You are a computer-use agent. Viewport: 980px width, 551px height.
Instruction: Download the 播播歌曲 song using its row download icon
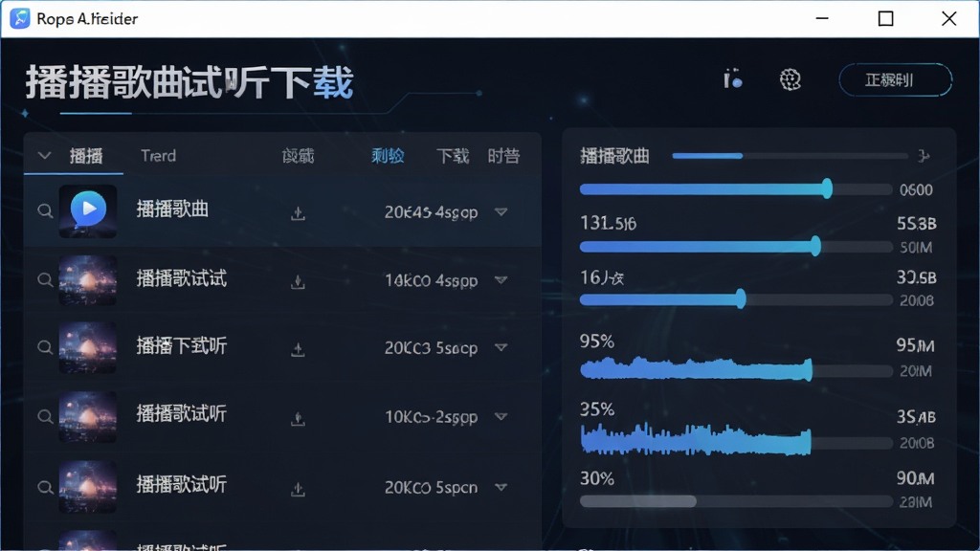coord(299,213)
